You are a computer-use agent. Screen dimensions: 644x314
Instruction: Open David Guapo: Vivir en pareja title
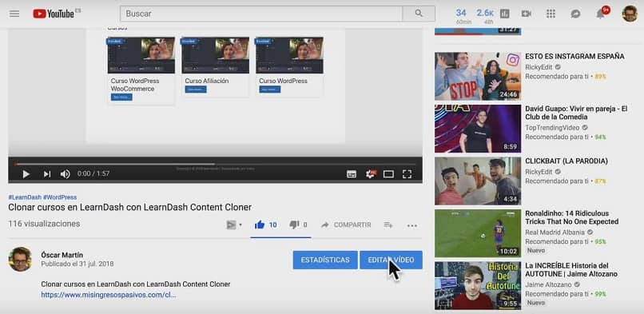pyautogui.click(x=576, y=113)
